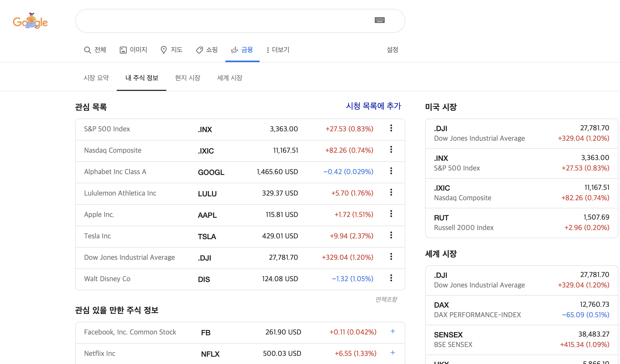The image size is (620, 364).
Task: Open the on-screen keyboard icon in search bar
Action: [379, 20]
